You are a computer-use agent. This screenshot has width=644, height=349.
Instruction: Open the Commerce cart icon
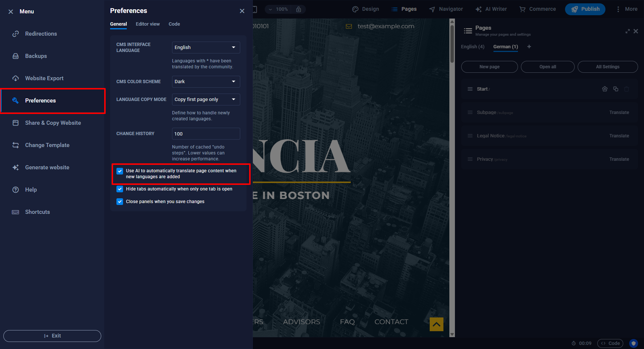coord(522,9)
